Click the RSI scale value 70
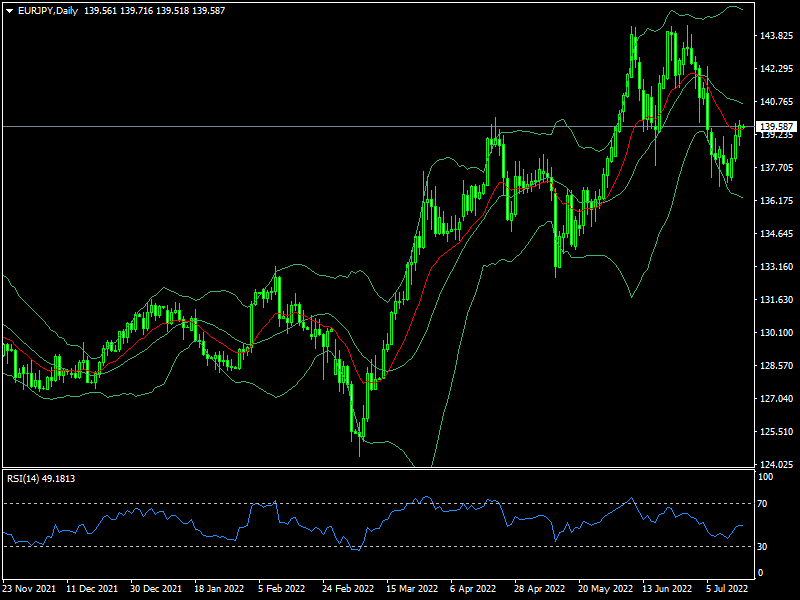 (762, 504)
